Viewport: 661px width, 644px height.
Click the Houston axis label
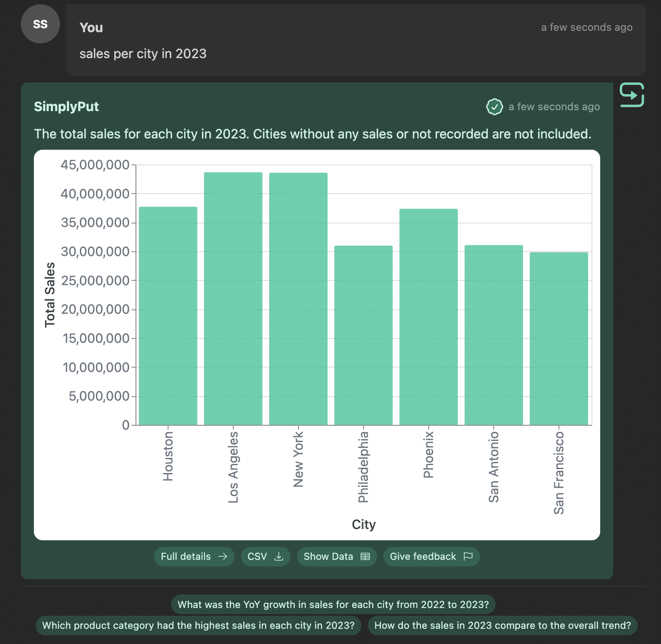168,456
